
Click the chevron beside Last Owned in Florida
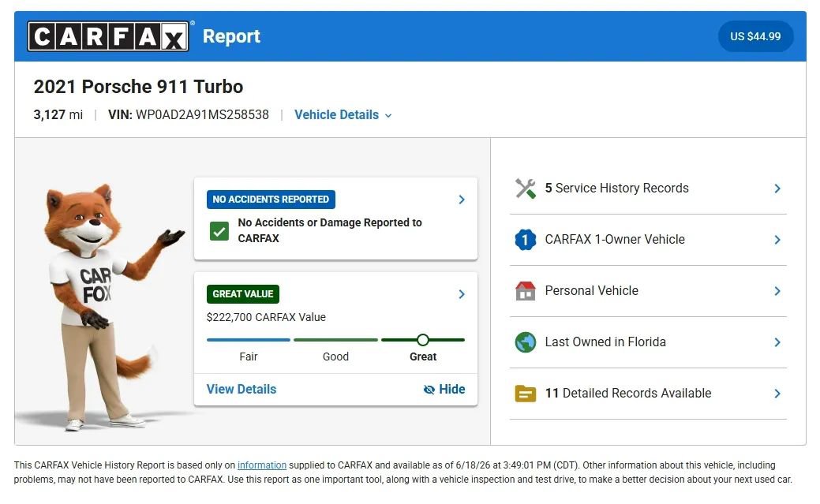(777, 342)
